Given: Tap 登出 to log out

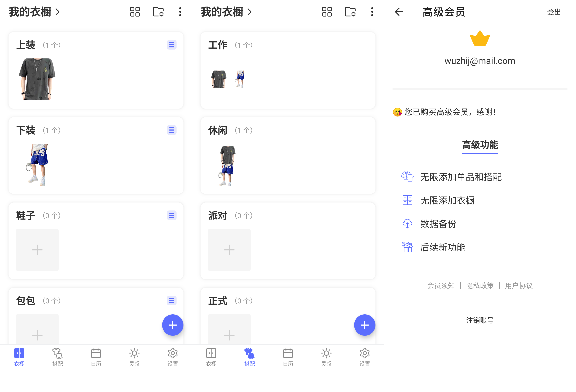Looking at the screenshot, I should click(x=554, y=12).
